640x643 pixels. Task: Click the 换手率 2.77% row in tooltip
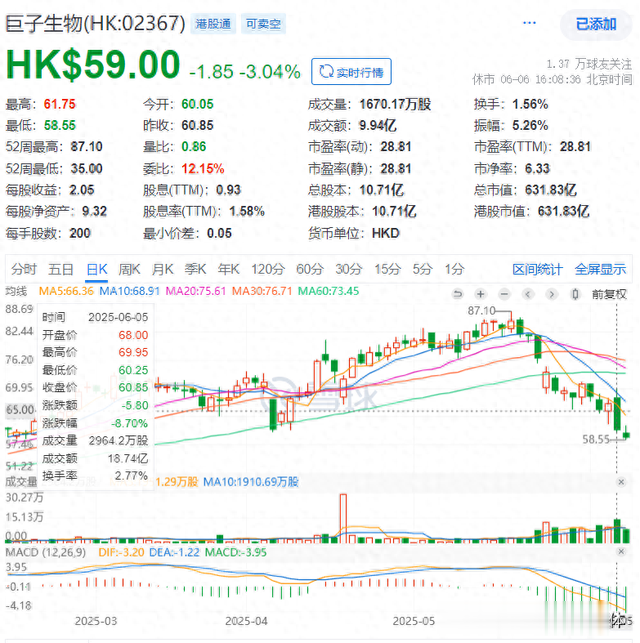(95, 476)
